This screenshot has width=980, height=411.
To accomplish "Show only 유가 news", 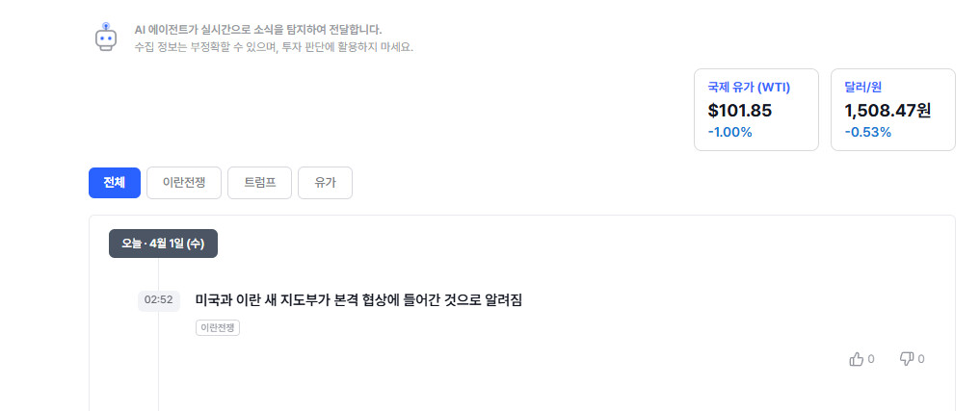I will 325,183.
